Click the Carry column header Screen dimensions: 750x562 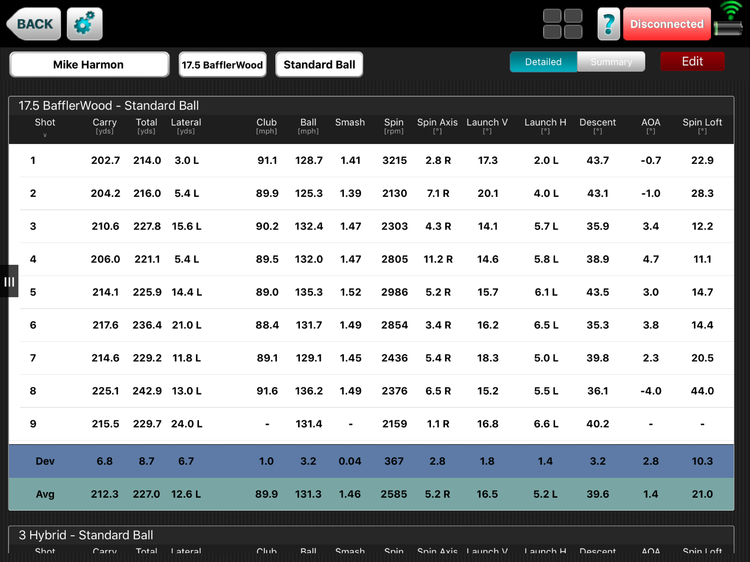click(105, 126)
